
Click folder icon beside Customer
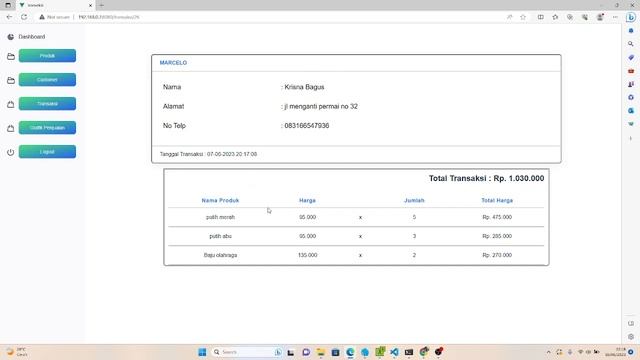pos(11,80)
